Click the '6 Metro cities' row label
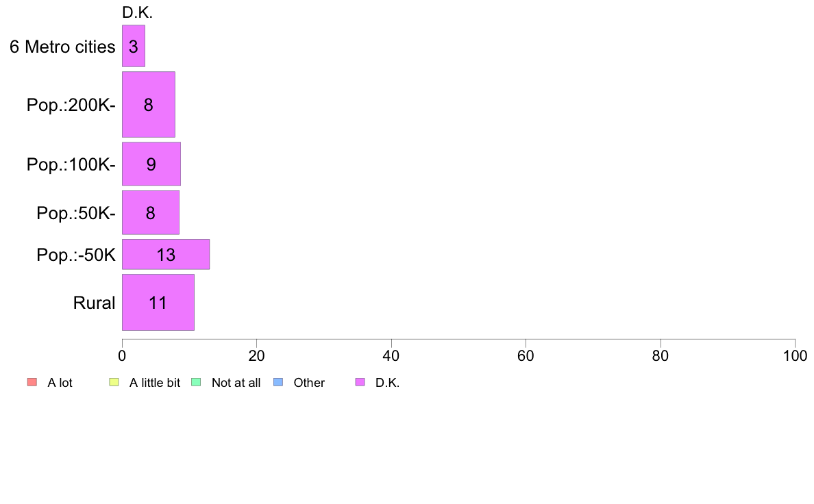Viewport: 814px width, 504px height. pos(62,47)
